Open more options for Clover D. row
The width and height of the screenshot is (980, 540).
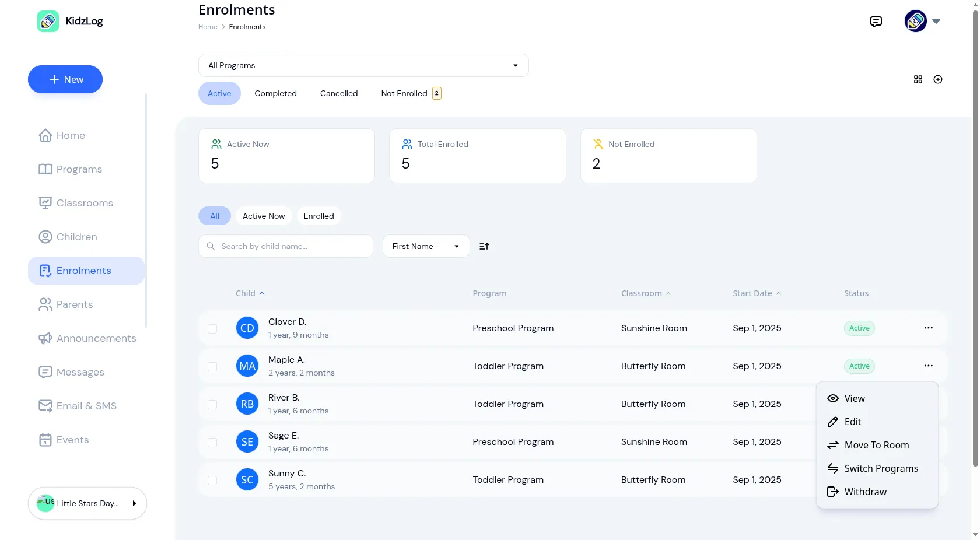[928, 328]
